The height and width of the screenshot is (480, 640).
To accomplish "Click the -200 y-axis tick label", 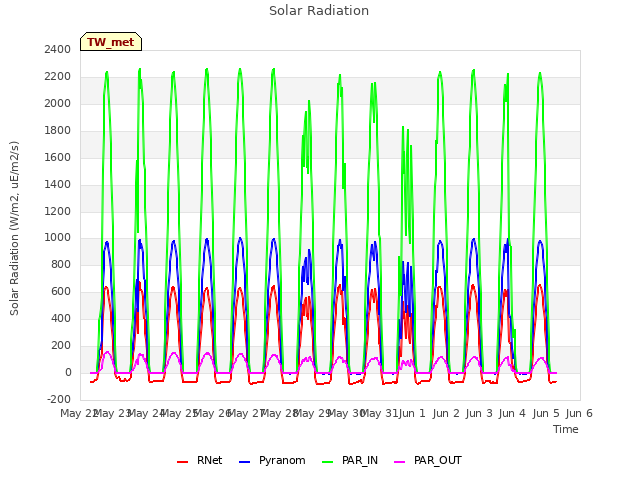I will (x=59, y=400).
